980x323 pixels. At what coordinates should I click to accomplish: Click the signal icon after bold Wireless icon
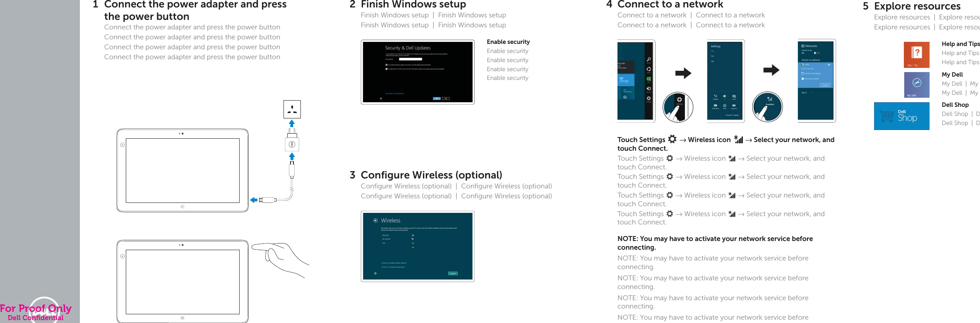point(738,139)
